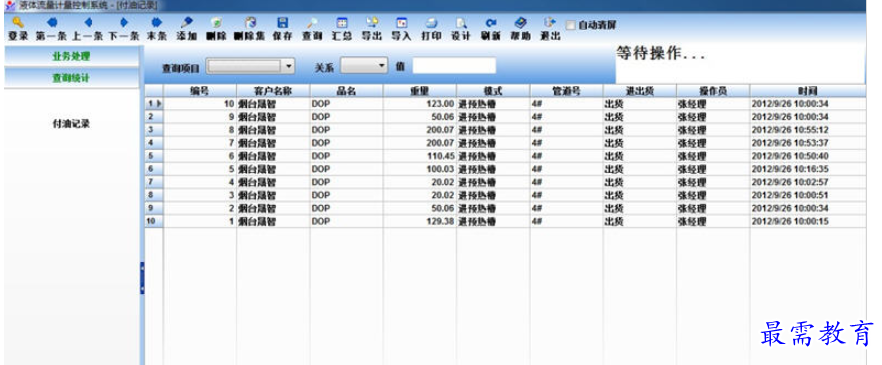This screenshot has width=882, height=365.
Task: Toggle the 自动清屏 checkbox
Action: 570,25
